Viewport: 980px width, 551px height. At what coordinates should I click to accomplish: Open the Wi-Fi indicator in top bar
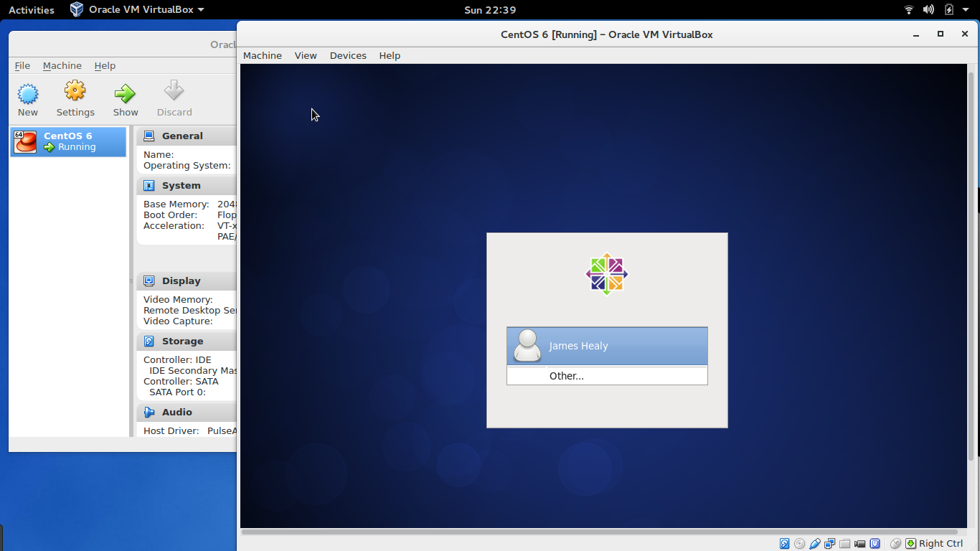click(x=909, y=9)
